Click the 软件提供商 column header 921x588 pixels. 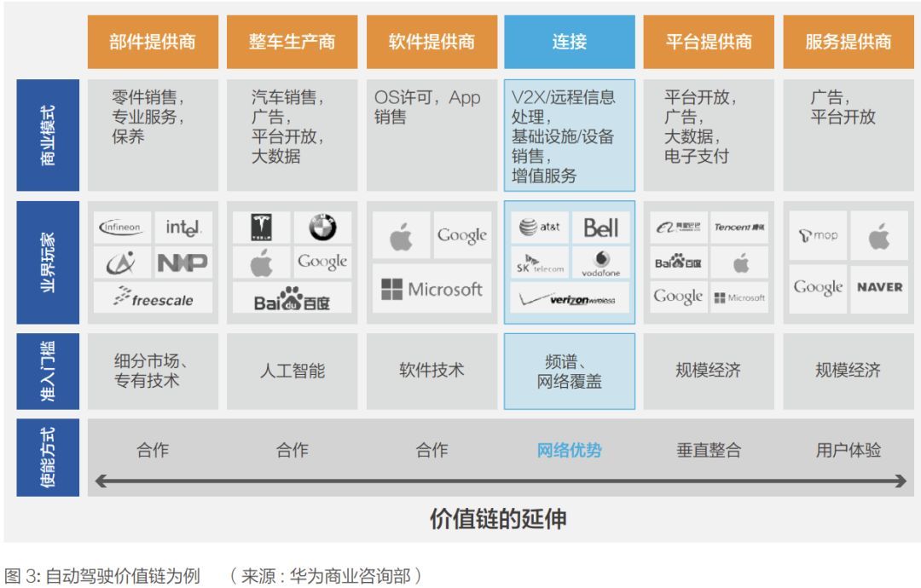tap(432, 42)
